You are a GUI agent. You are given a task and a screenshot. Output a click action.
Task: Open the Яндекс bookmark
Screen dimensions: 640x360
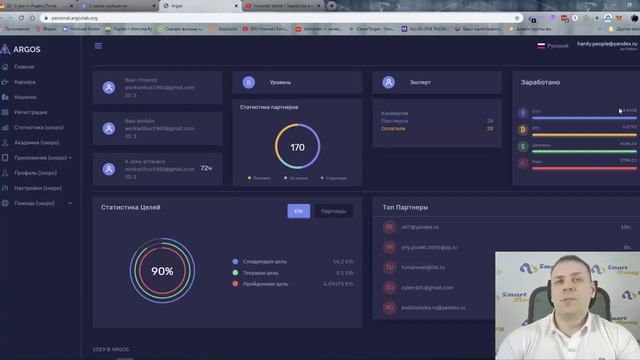(46, 29)
